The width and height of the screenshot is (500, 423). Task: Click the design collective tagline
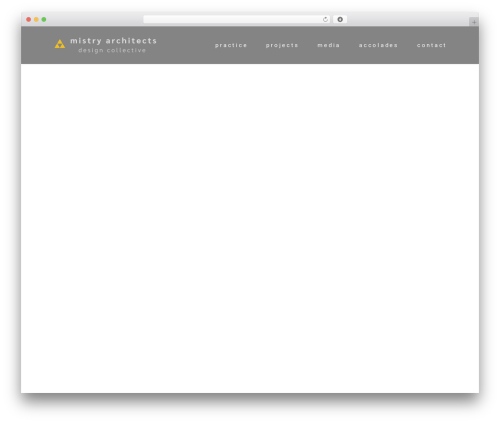click(x=112, y=50)
